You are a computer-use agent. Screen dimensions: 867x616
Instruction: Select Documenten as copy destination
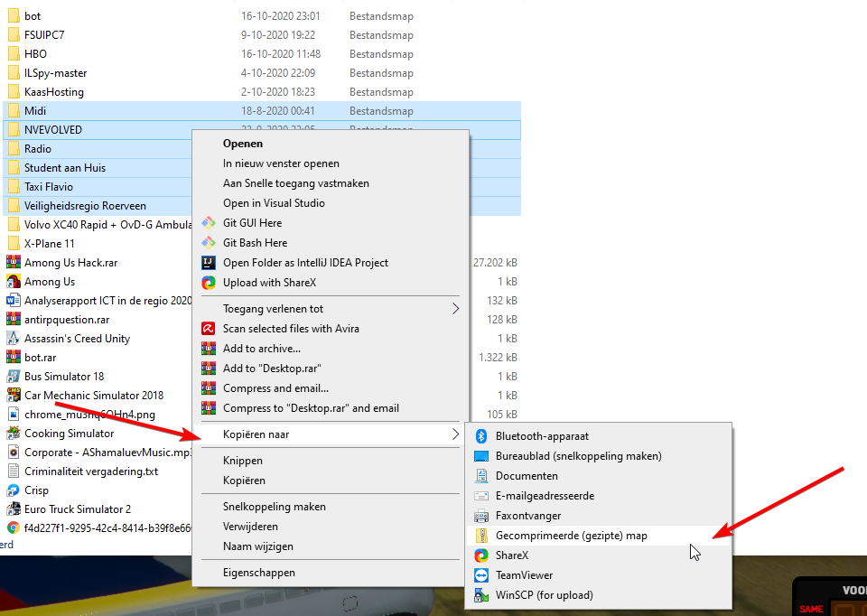527,476
